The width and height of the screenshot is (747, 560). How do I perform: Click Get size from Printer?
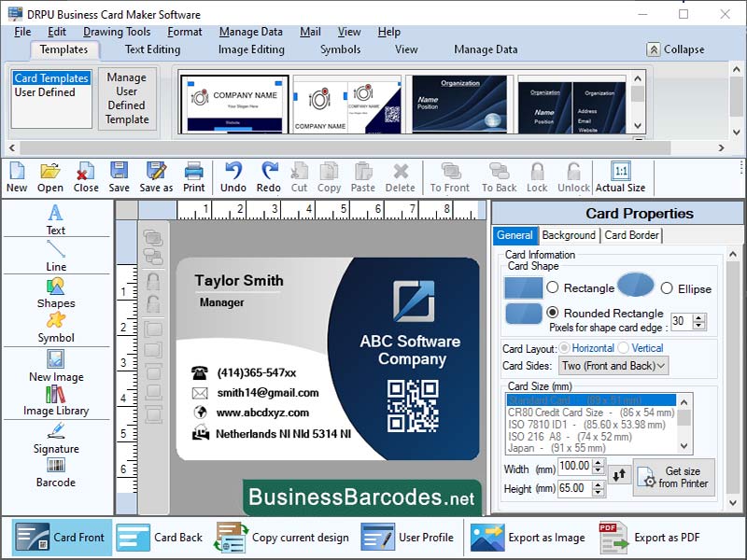[x=673, y=477]
